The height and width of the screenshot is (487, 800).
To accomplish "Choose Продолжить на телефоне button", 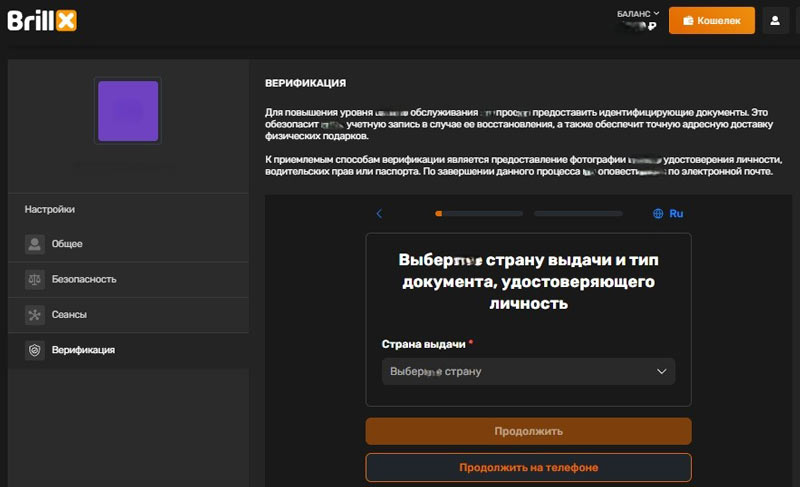I will (x=529, y=468).
